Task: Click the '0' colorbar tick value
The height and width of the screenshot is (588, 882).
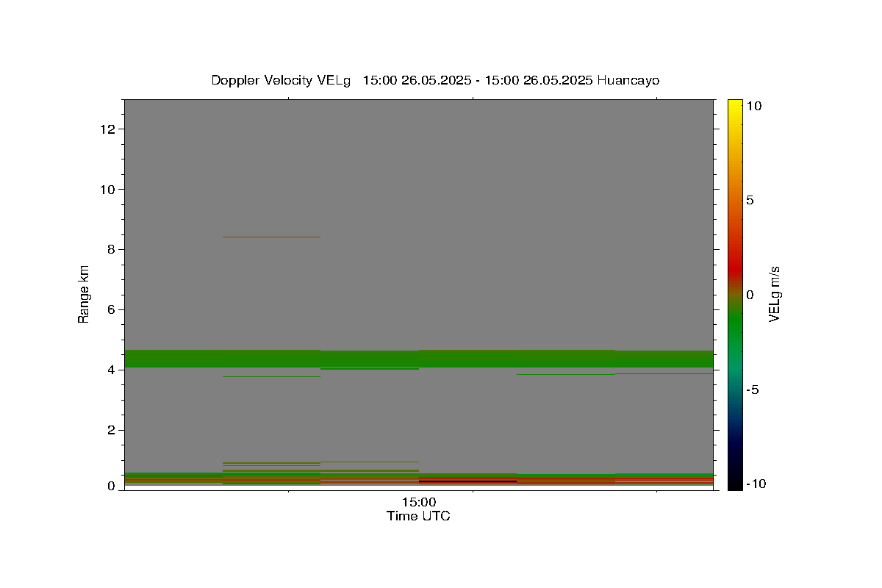Action: pyautogui.click(x=750, y=295)
